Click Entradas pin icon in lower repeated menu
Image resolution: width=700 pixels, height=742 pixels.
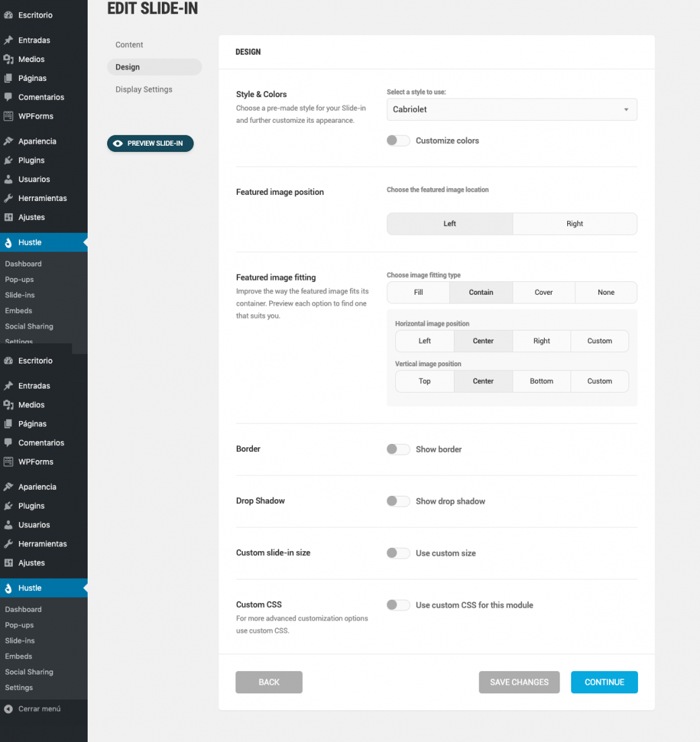click(8, 386)
